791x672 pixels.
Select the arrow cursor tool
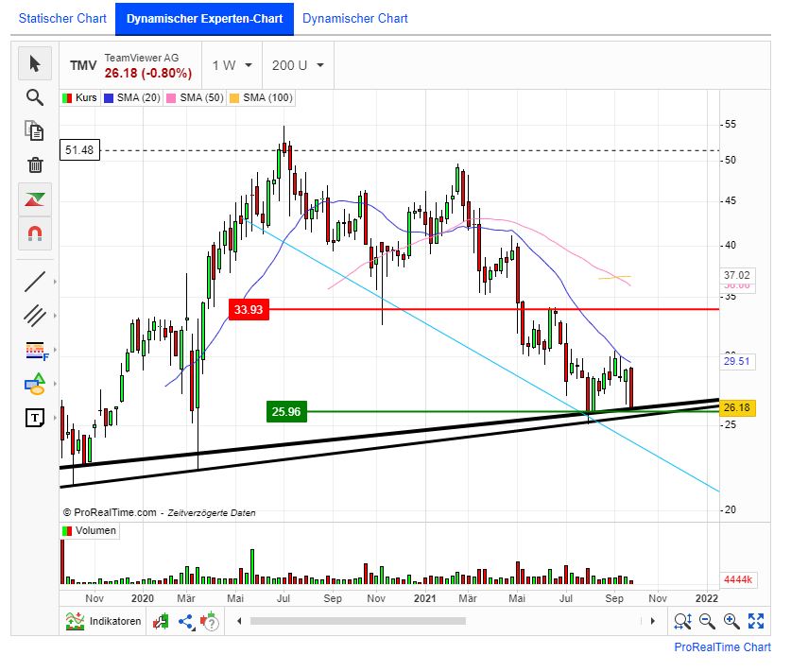(35, 63)
